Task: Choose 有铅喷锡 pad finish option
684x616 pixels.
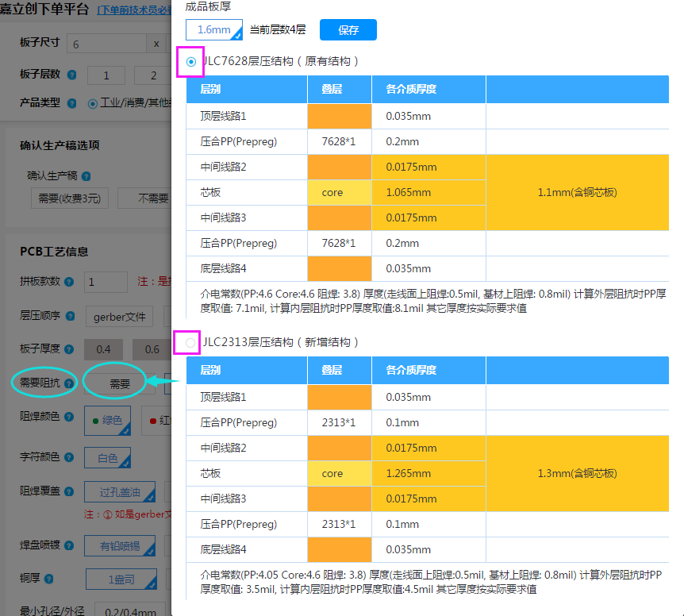Action: click(120, 545)
